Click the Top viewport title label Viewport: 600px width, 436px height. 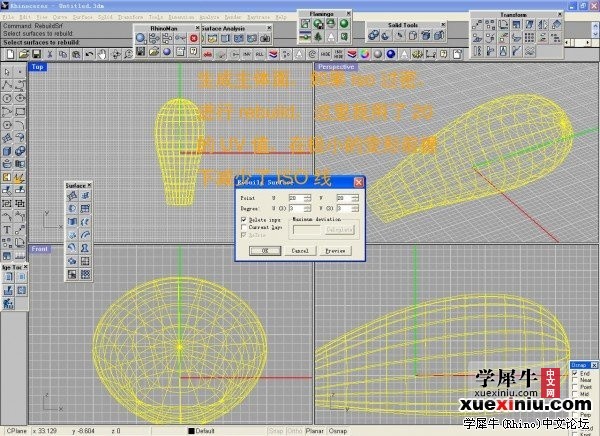tap(38, 67)
